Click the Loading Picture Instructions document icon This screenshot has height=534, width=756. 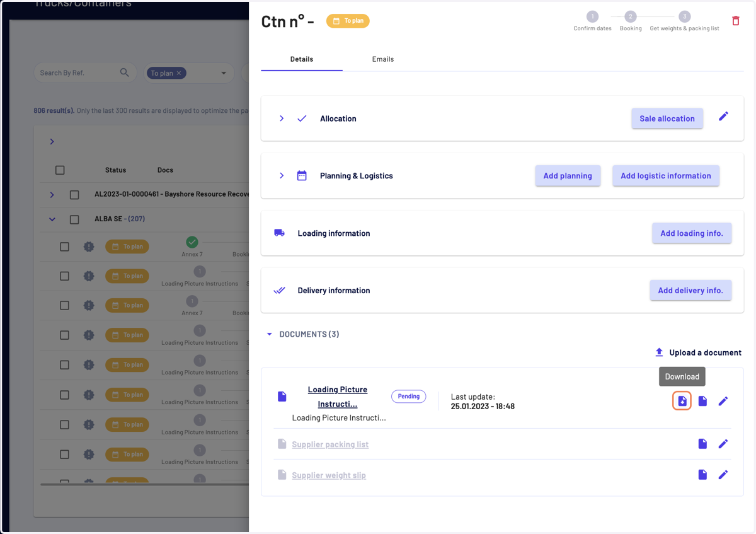[282, 397]
